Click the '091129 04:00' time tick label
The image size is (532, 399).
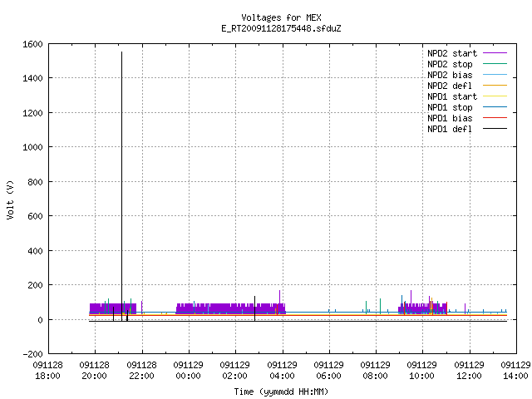coord(282,371)
